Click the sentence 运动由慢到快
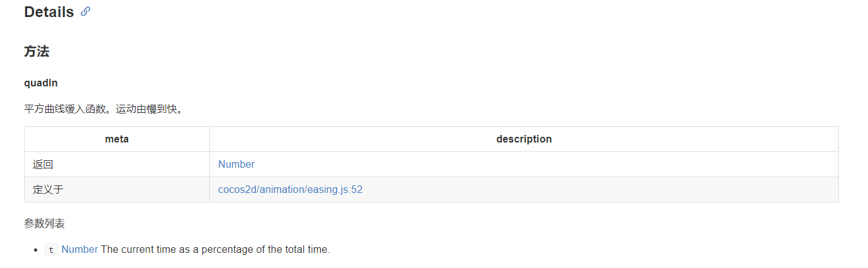 point(149,109)
